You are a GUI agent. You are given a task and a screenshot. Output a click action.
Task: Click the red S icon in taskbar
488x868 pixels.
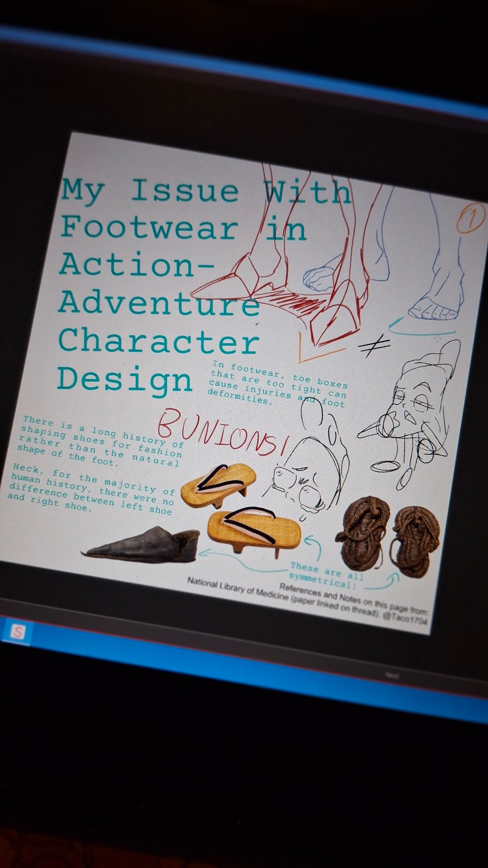click(17, 631)
